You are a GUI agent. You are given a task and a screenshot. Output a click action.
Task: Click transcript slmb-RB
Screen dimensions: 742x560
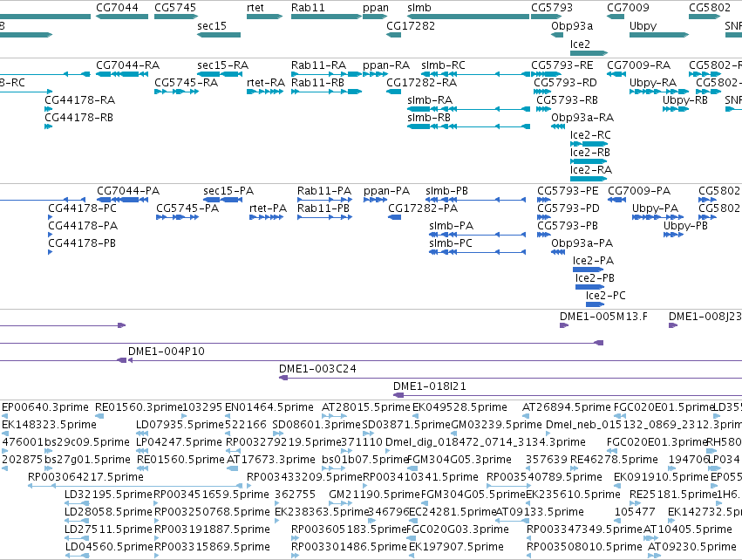point(468,126)
